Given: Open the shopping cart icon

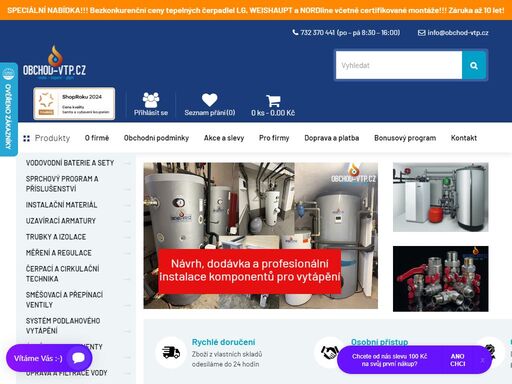Looking at the screenshot, I should (273, 100).
